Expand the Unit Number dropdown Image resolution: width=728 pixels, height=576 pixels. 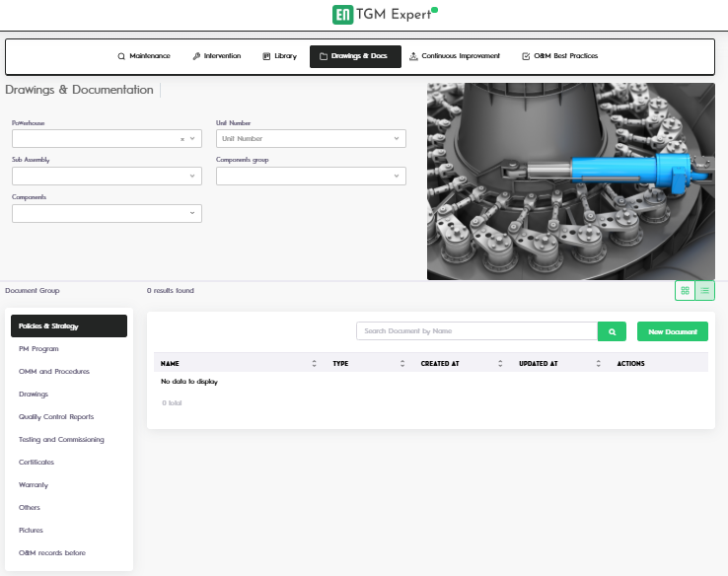coord(311,139)
